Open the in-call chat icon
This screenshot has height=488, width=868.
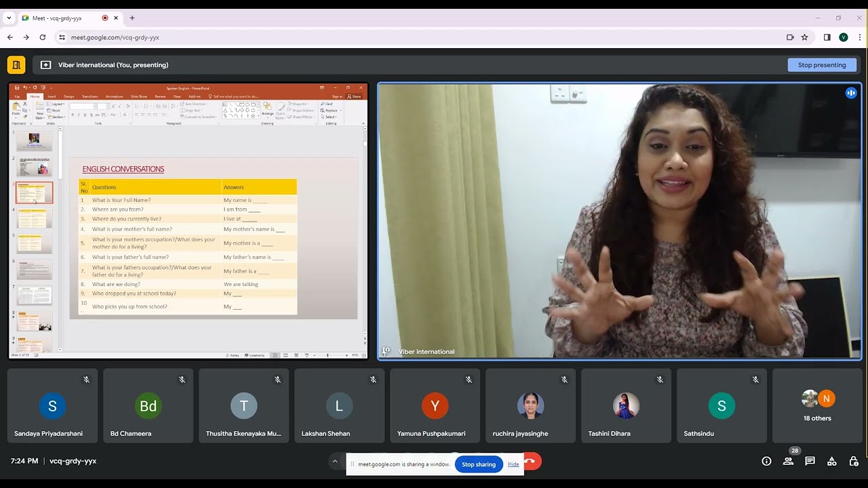(810, 461)
